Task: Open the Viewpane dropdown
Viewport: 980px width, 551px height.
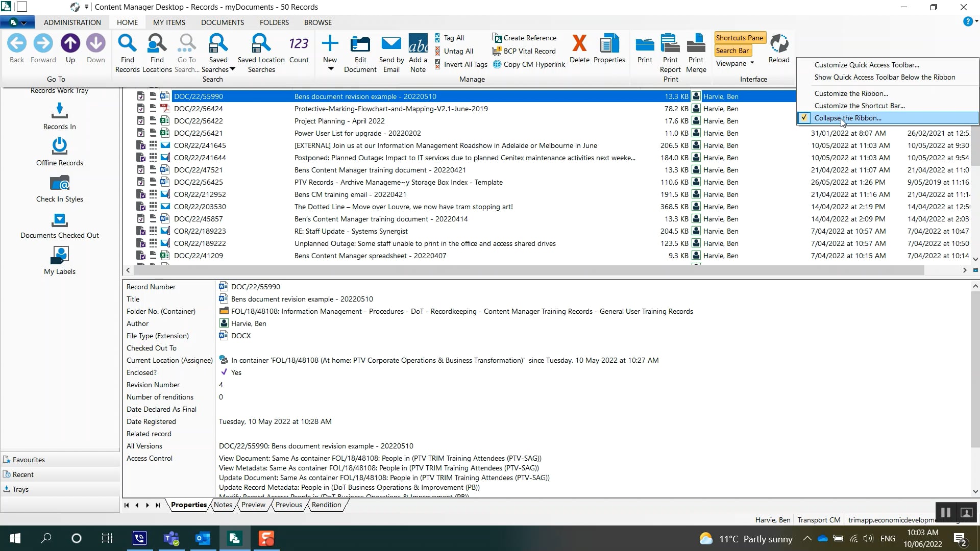Action: [x=751, y=63]
